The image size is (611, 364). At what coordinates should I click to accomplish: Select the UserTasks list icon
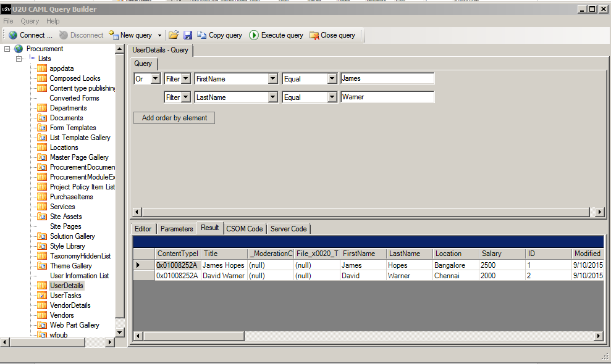[42, 296]
